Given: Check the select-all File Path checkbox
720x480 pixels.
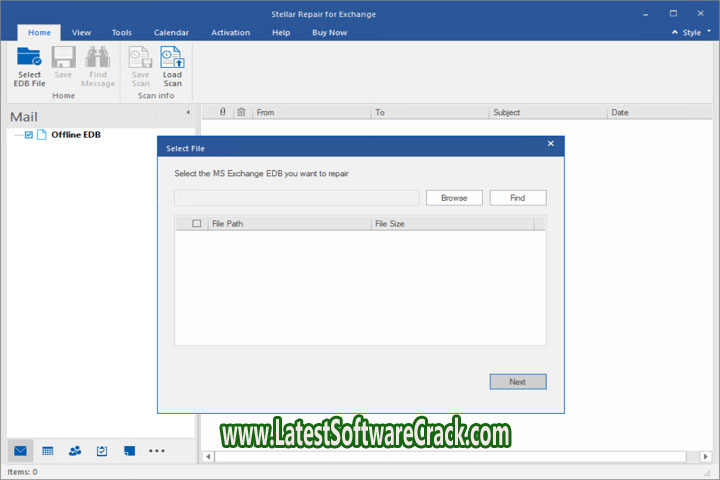Looking at the screenshot, I should pos(197,224).
